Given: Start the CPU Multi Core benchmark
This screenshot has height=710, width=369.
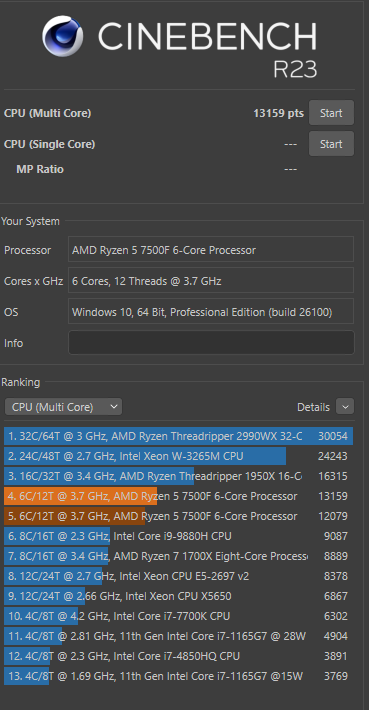Looking at the screenshot, I should 331,113.
